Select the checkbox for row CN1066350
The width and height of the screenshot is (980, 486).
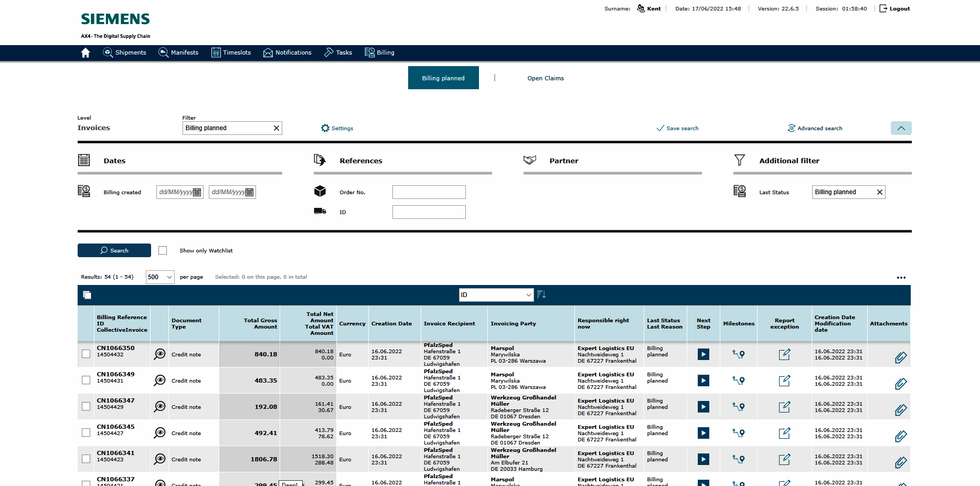(x=86, y=354)
